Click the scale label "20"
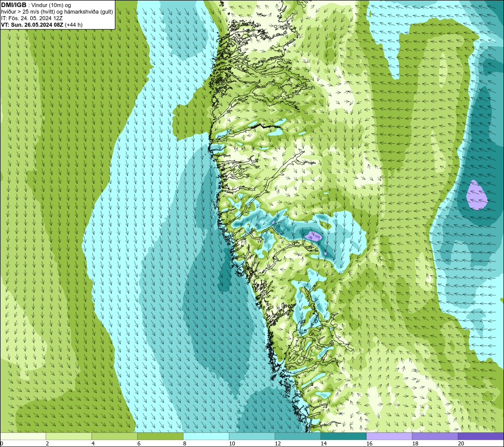 tap(461, 443)
